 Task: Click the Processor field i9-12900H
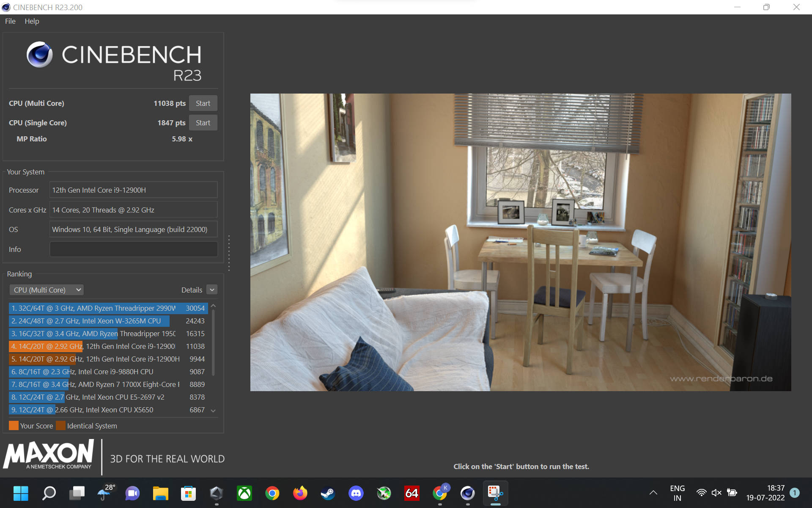(134, 190)
